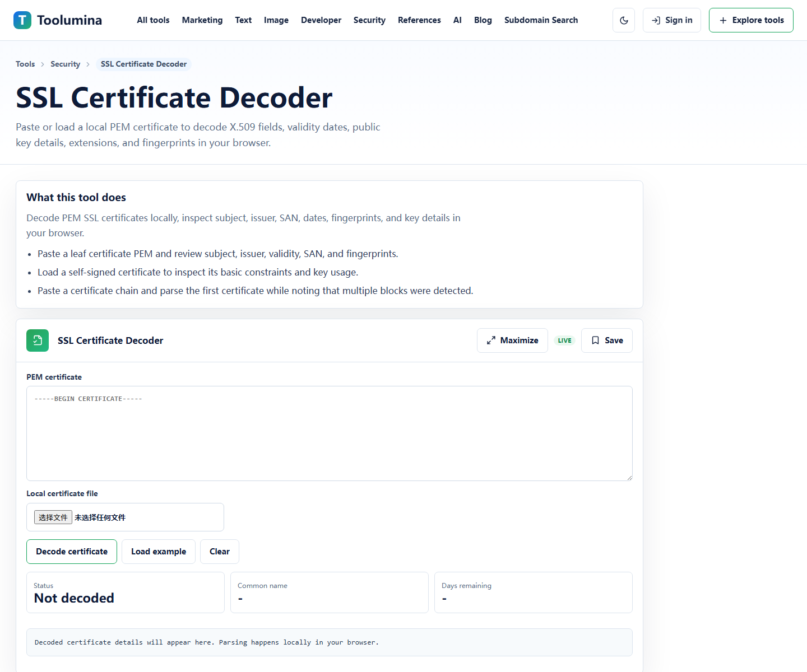Click the 'Common name' label

click(x=262, y=586)
